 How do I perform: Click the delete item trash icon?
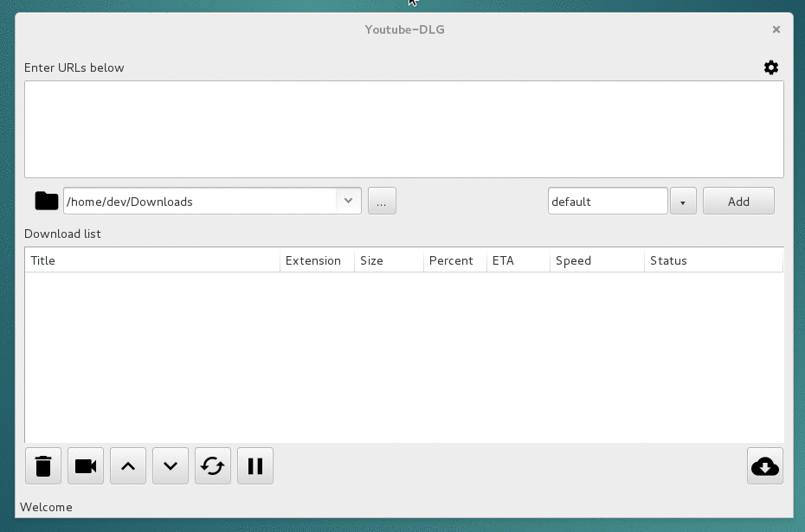pos(43,465)
